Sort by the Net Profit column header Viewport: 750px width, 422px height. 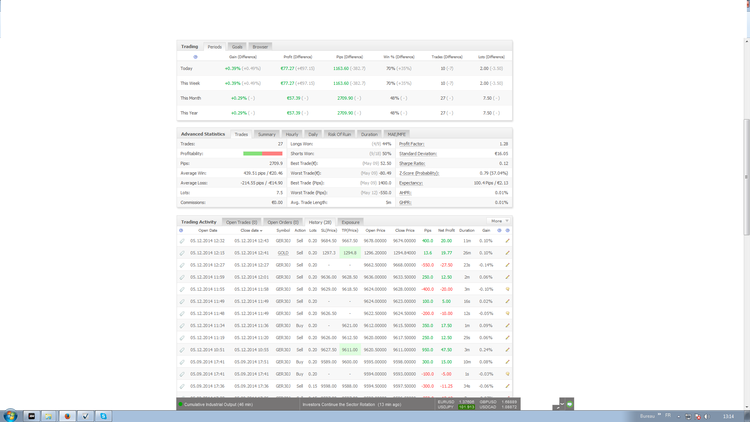(446, 231)
